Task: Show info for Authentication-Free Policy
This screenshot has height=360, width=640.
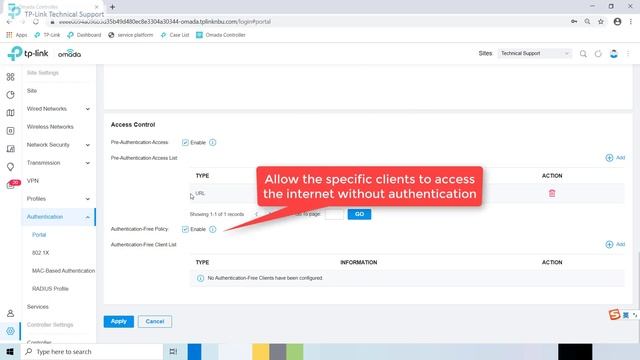Action: [x=213, y=229]
